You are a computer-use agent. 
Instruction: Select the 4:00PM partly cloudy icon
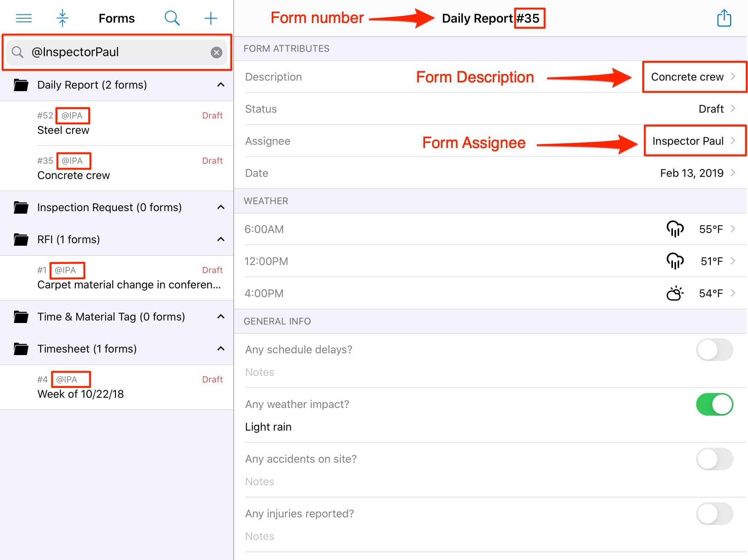675,293
